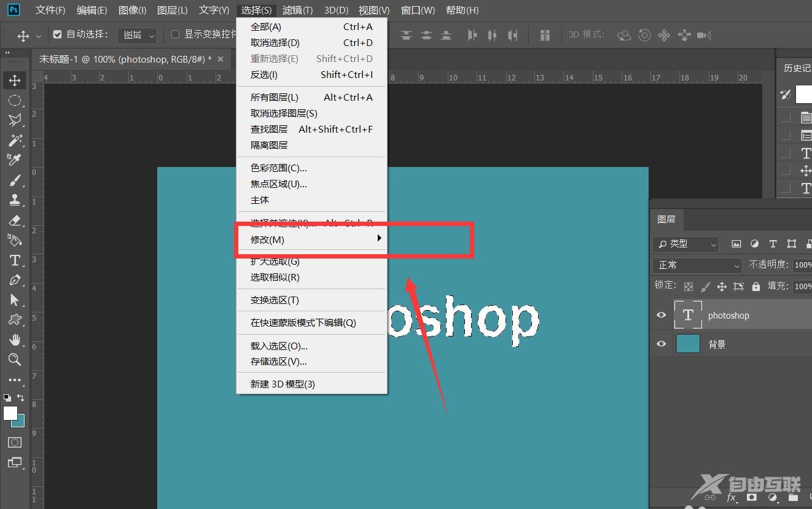Expand the collapsed toolbox double-arrow
The width and height of the screenshot is (812, 509).
pos(7,53)
